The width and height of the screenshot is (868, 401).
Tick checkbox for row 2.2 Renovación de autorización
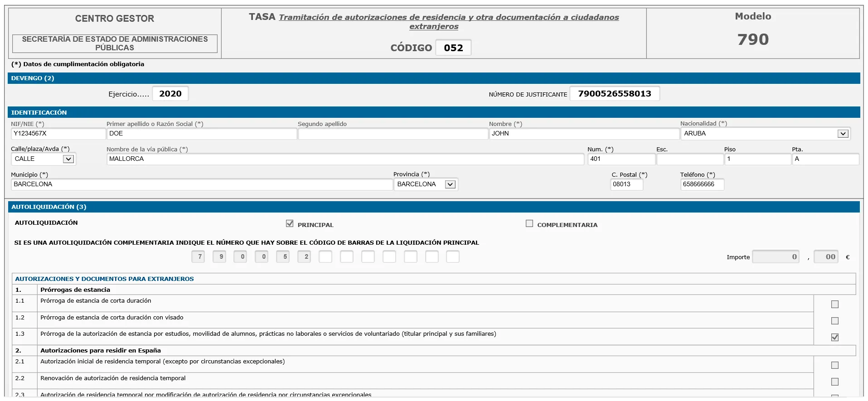point(834,382)
